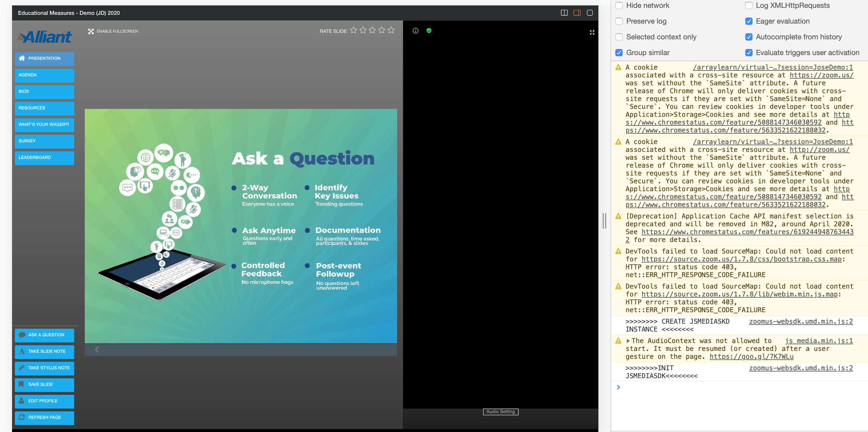868x432 pixels.
Task: Click the DevTools panel resize handle
Action: tap(604, 221)
